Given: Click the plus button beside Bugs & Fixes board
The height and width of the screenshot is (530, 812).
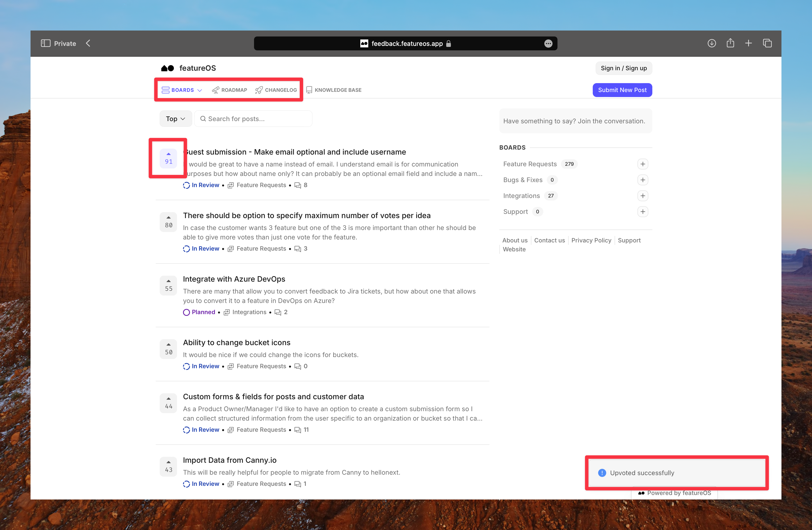Looking at the screenshot, I should click(643, 180).
